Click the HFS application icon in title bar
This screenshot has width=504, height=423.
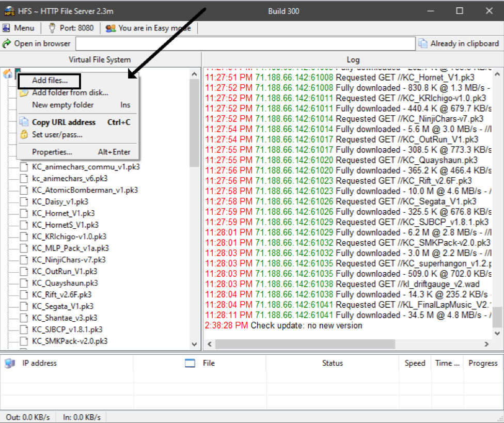[9, 11]
